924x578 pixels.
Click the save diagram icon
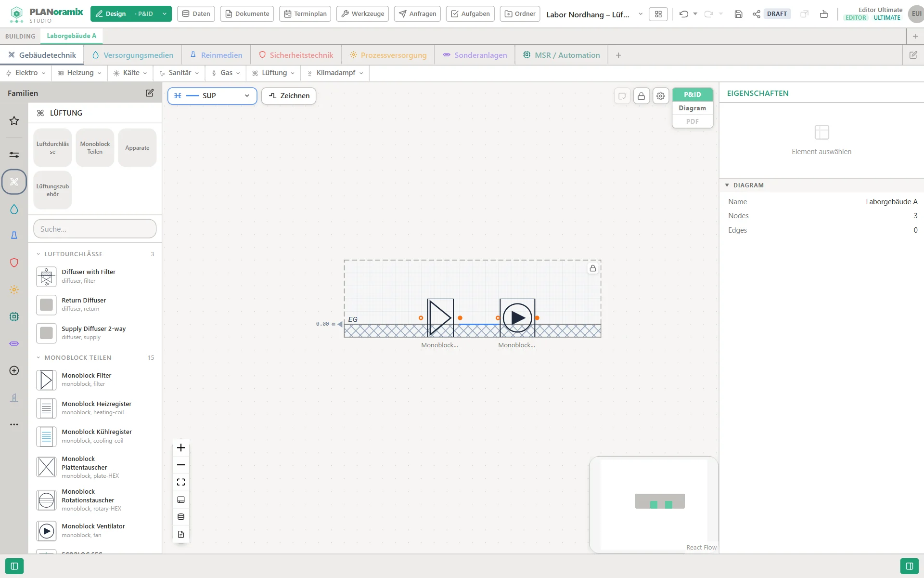pos(738,14)
